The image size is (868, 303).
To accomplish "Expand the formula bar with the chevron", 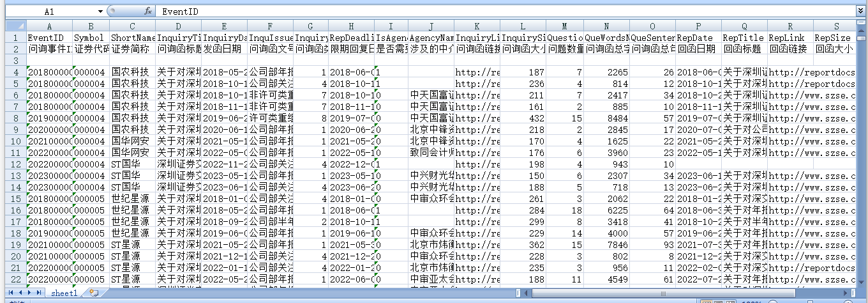I will click(861, 12).
